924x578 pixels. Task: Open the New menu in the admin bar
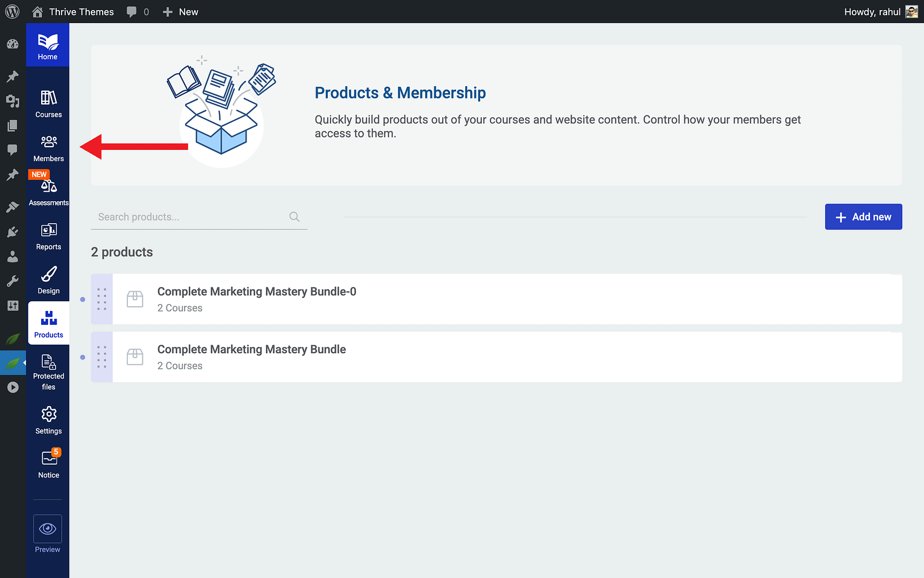click(180, 11)
